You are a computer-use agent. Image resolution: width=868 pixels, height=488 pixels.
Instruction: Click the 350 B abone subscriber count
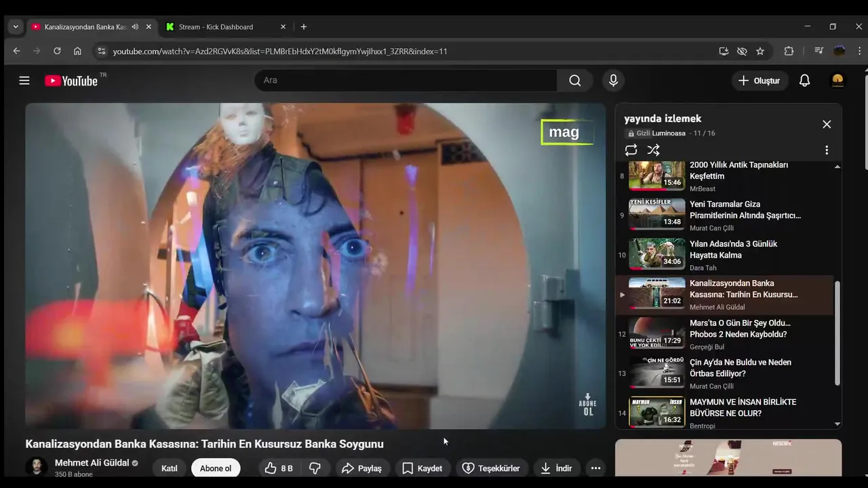[73, 474]
